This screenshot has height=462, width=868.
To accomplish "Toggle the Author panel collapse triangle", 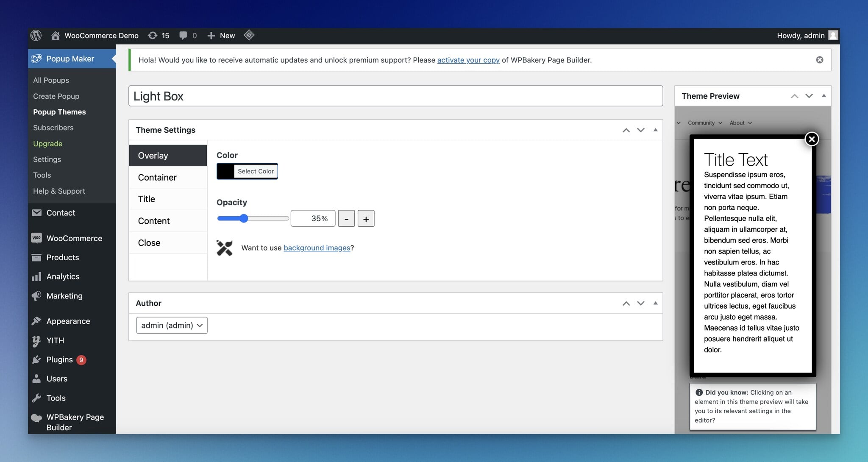I will (656, 303).
